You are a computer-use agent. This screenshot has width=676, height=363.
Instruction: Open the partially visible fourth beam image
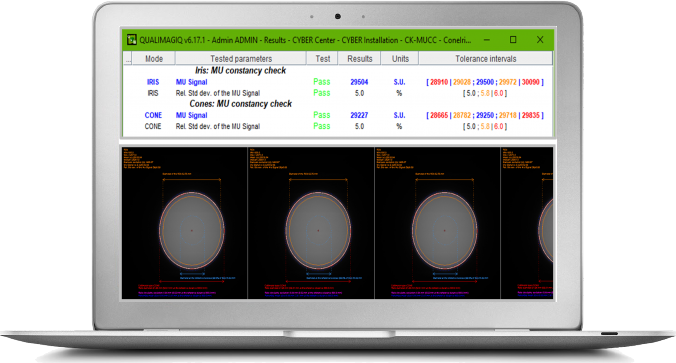coord(527,223)
